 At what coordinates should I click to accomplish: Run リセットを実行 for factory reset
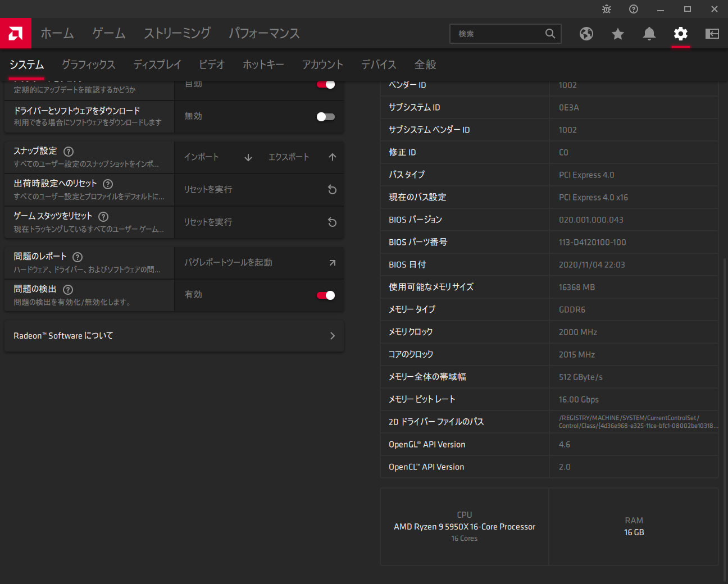(x=259, y=190)
